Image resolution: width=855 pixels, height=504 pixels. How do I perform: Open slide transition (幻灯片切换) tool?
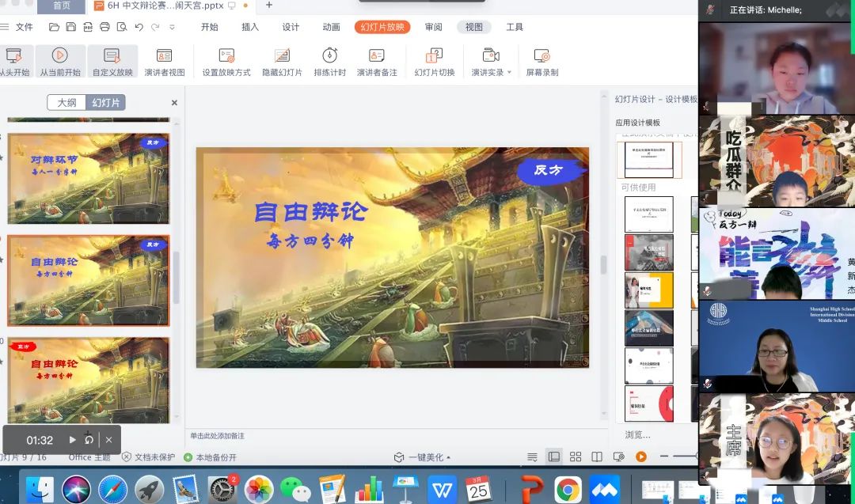434,61
